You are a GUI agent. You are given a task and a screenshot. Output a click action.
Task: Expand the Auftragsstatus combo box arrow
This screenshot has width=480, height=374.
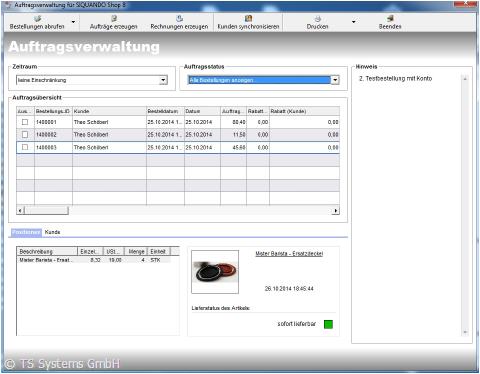pyautogui.click(x=335, y=80)
